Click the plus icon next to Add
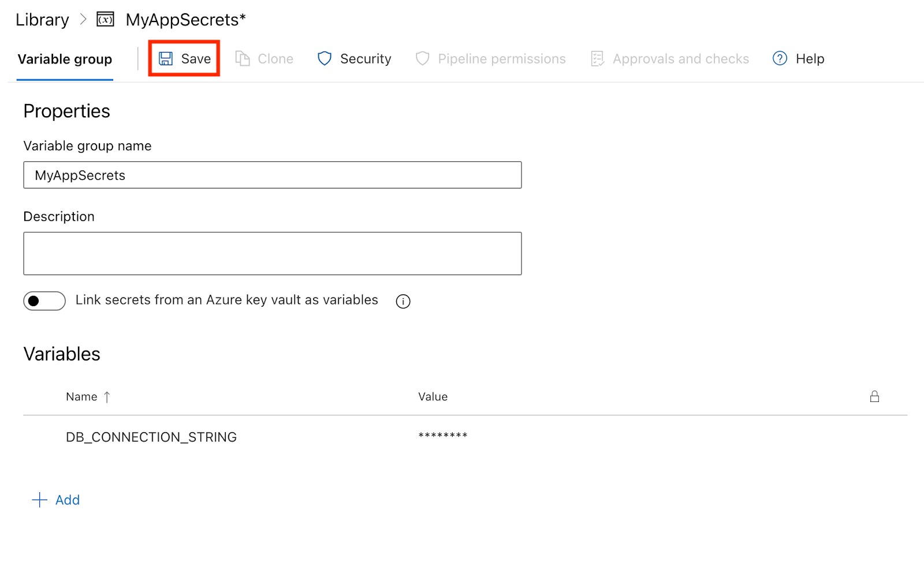The height and width of the screenshot is (569, 924). click(39, 500)
